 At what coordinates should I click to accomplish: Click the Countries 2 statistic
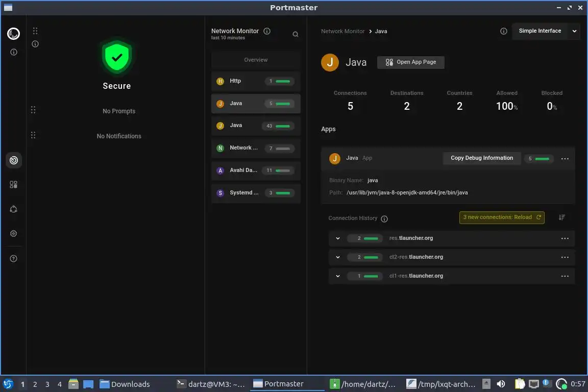click(x=459, y=101)
